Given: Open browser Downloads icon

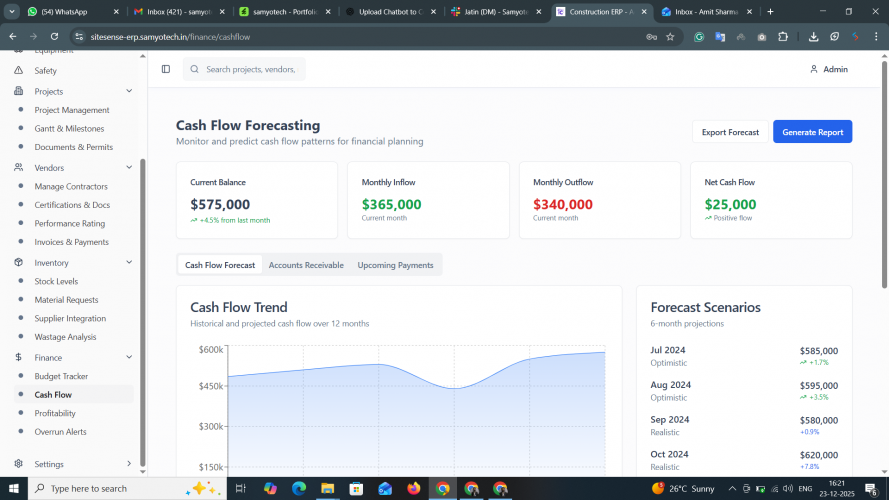Looking at the screenshot, I should click(813, 36).
